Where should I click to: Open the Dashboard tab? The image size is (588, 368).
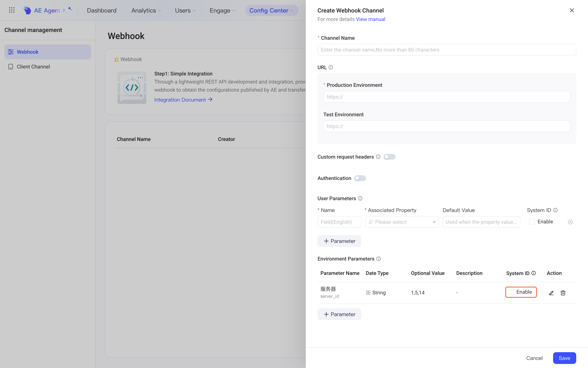102,10
